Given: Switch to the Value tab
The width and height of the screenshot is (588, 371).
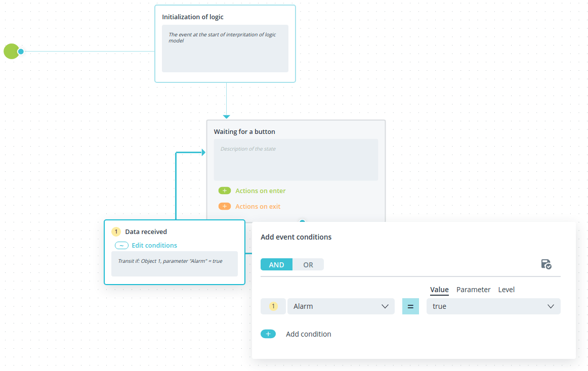Looking at the screenshot, I should click(439, 290).
